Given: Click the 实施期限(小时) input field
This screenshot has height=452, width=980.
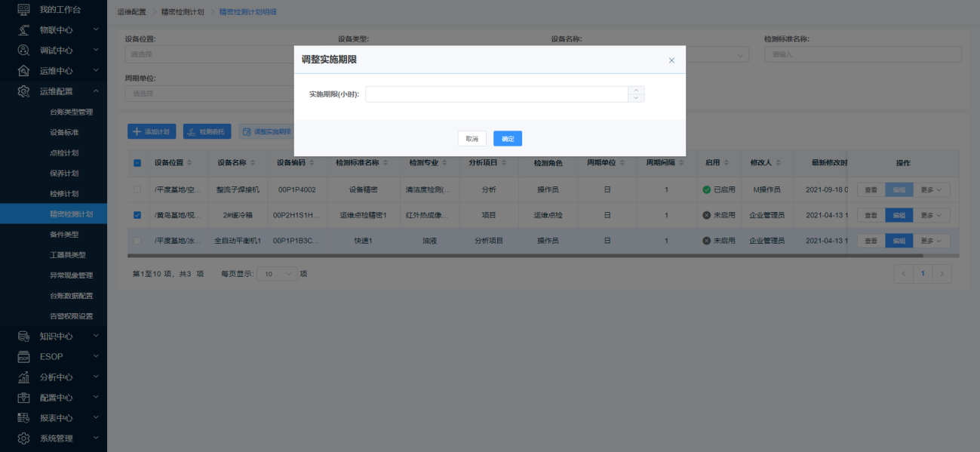Looking at the screenshot, I should click(496, 94).
